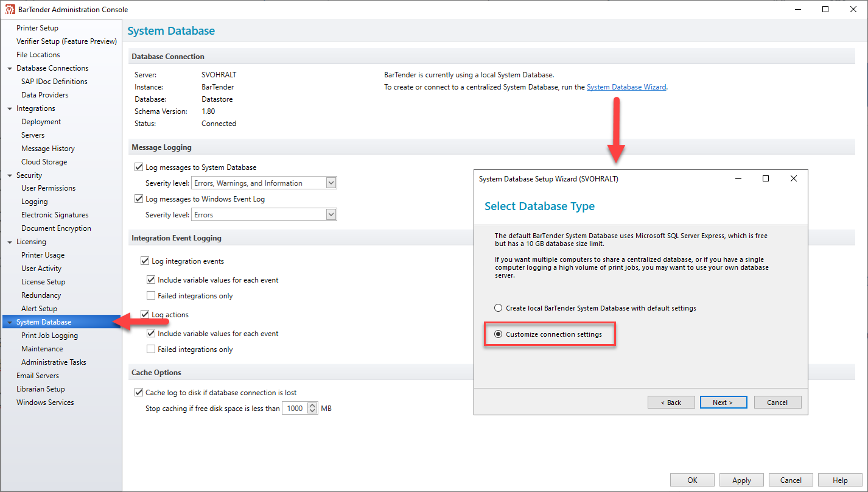Toggle Log messages to Windows Event Log
This screenshot has width=868, height=492.
139,199
